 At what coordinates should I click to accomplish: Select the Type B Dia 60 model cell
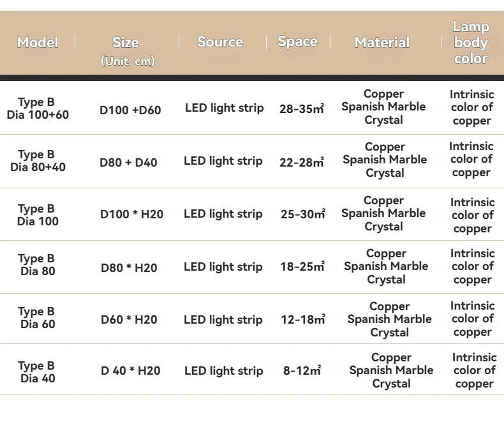tap(38, 318)
